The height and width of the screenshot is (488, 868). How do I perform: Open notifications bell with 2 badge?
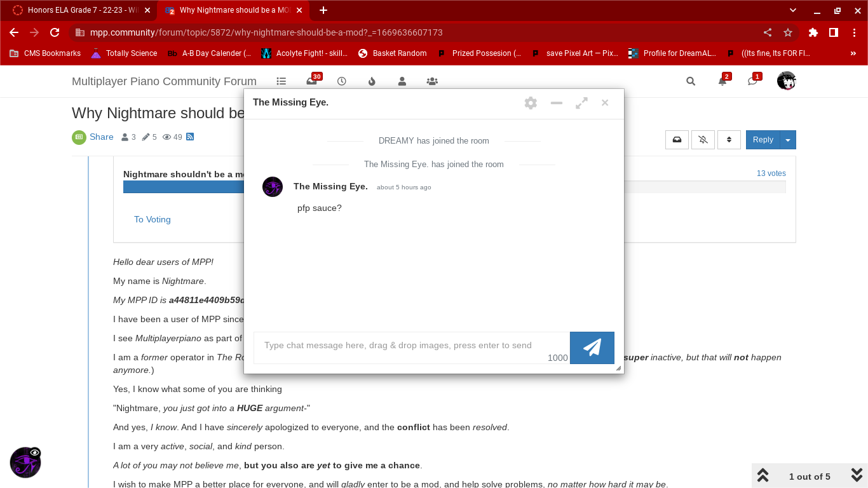tap(723, 80)
